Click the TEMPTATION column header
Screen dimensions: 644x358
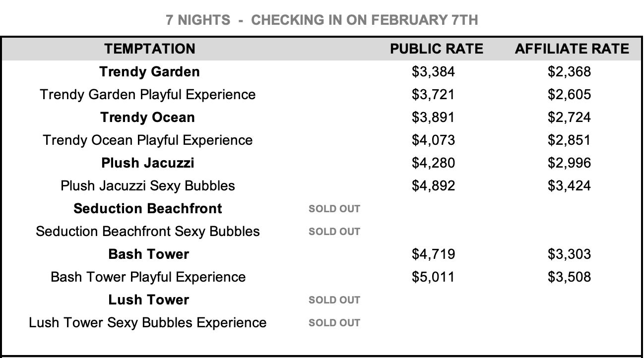tap(150, 49)
